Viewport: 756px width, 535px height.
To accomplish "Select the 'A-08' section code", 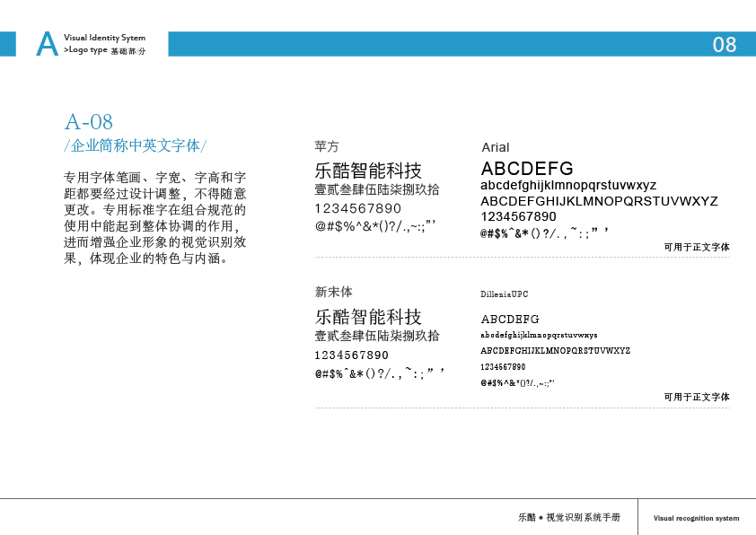I will pyautogui.click(x=89, y=122).
